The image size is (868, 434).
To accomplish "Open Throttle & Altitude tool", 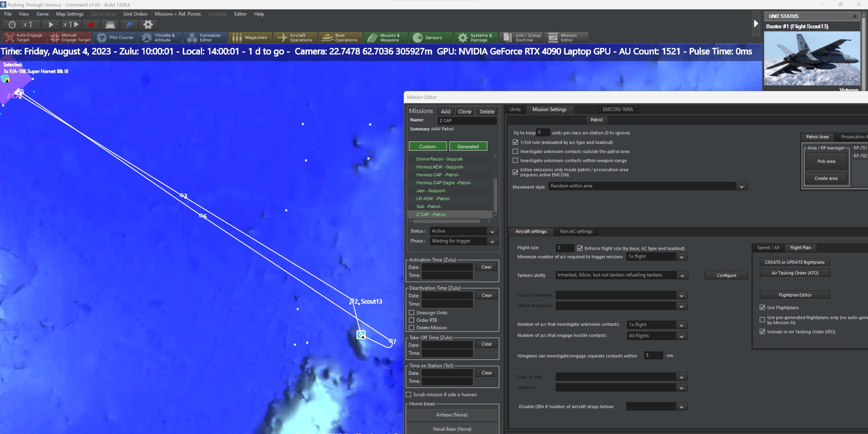I will (x=160, y=37).
